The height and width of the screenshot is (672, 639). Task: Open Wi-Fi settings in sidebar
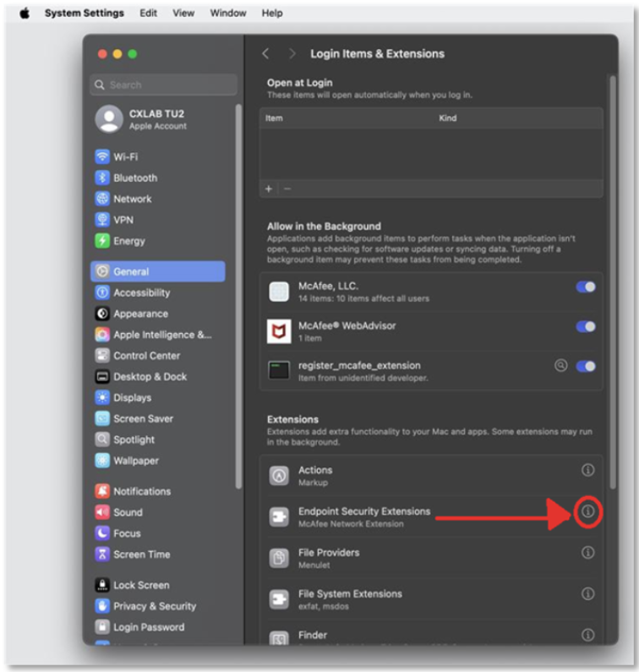(x=125, y=157)
